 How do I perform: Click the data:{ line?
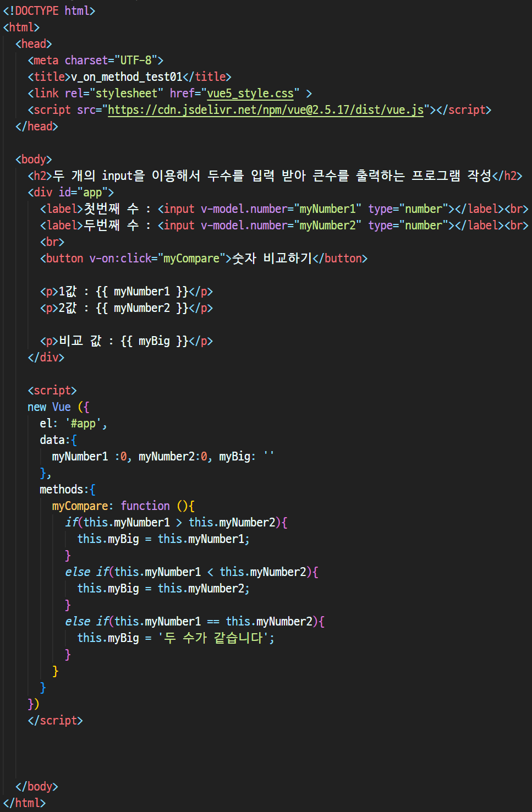[58, 440]
